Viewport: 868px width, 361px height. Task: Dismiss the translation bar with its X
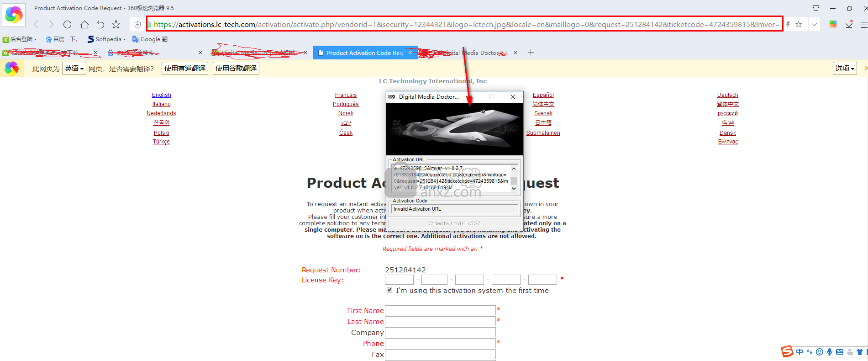pyautogui.click(x=866, y=69)
